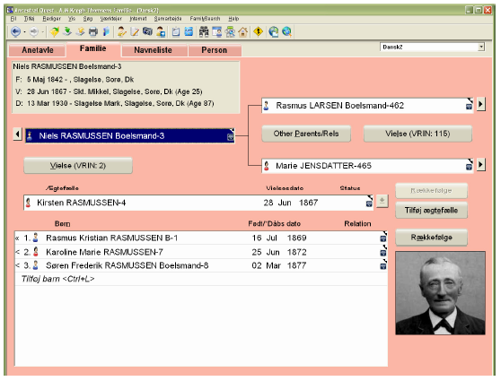This screenshot has height=381, width=500.
Task: Click notes icon in Rasmus LARSEN Boelsmand-462 box
Action: click(x=469, y=106)
